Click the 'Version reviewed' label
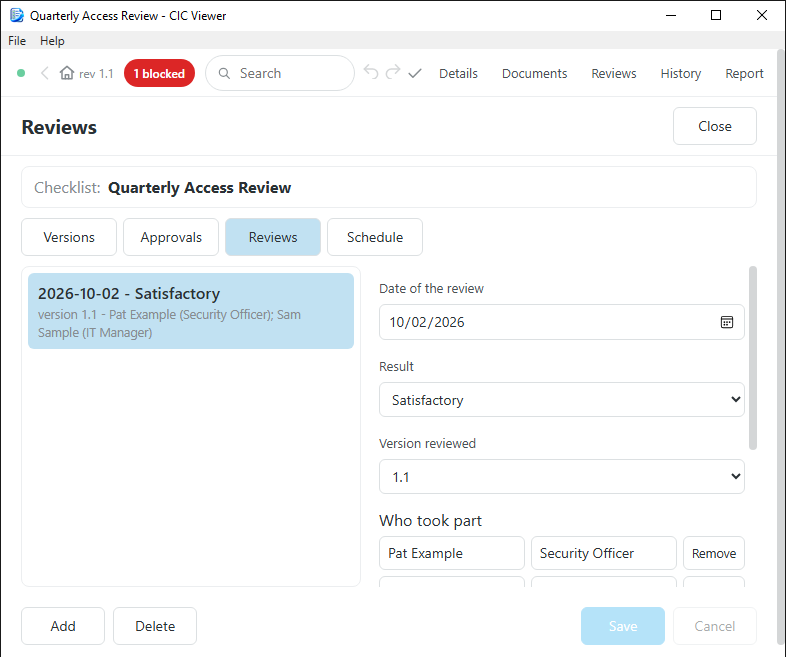This screenshot has height=657, width=786. [x=427, y=444]
